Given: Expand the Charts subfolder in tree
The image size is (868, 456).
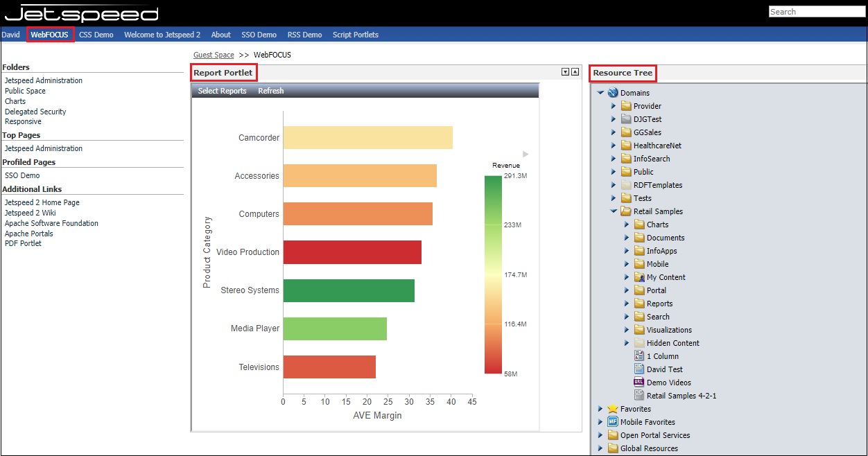Looking at the screenshot, I should (627, 225).
